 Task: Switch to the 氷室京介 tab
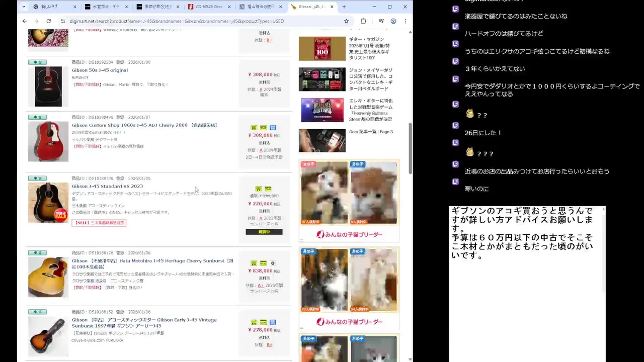click(x=105, y=7)
